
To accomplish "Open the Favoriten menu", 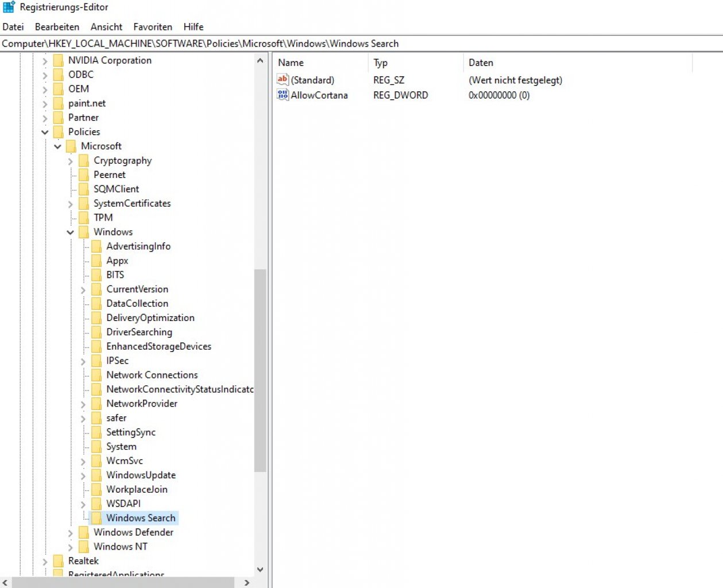I will 153,27.
